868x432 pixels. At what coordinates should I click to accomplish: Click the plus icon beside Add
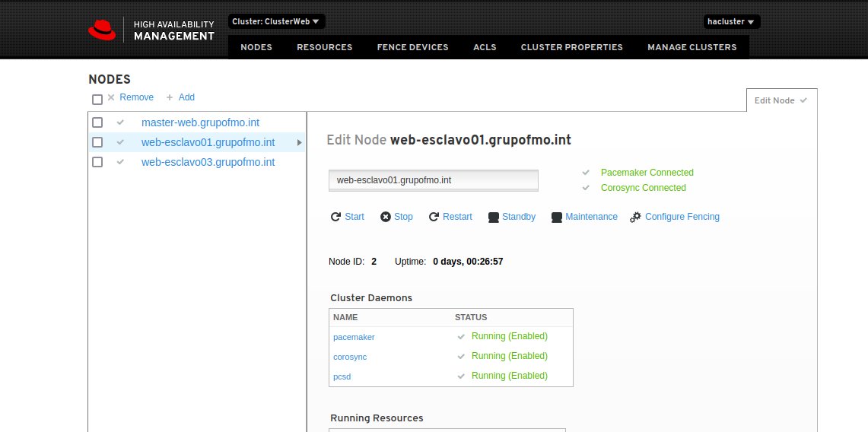tap(170, 97)
